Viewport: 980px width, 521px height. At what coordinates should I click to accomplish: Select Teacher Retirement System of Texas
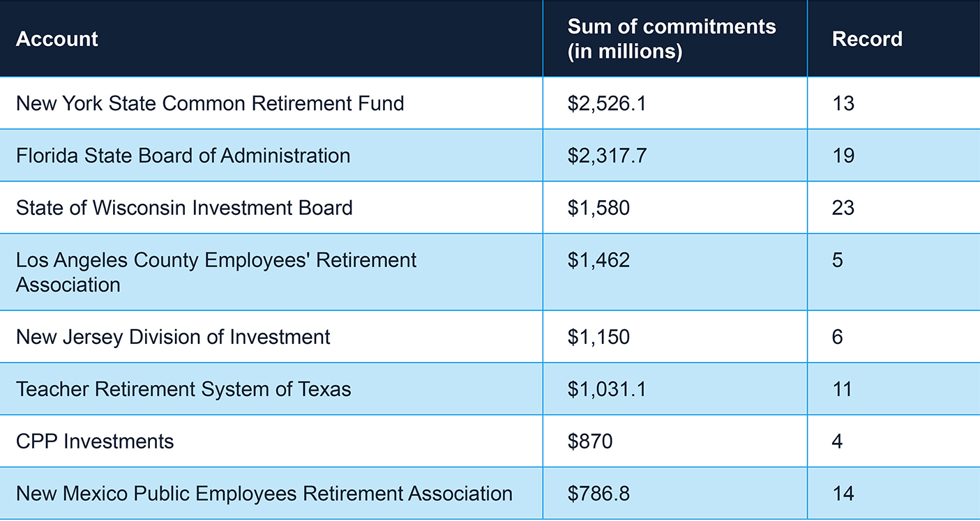pos(183,389)
